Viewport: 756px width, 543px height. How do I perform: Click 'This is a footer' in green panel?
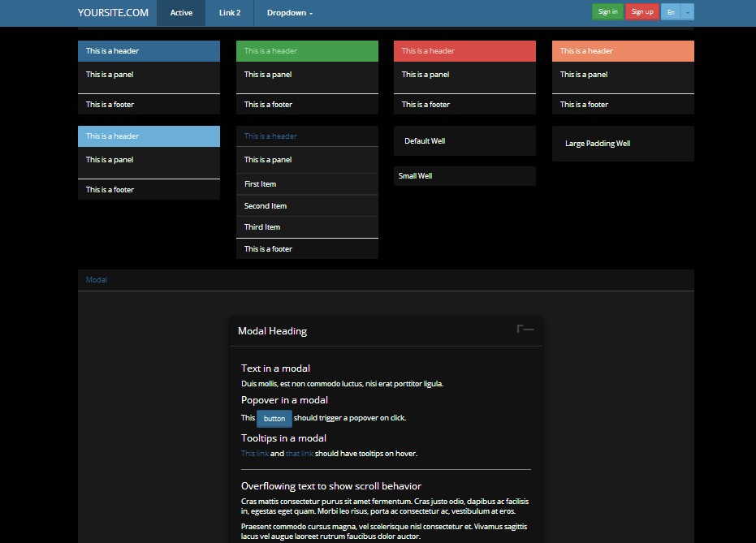tap(268, 105)
